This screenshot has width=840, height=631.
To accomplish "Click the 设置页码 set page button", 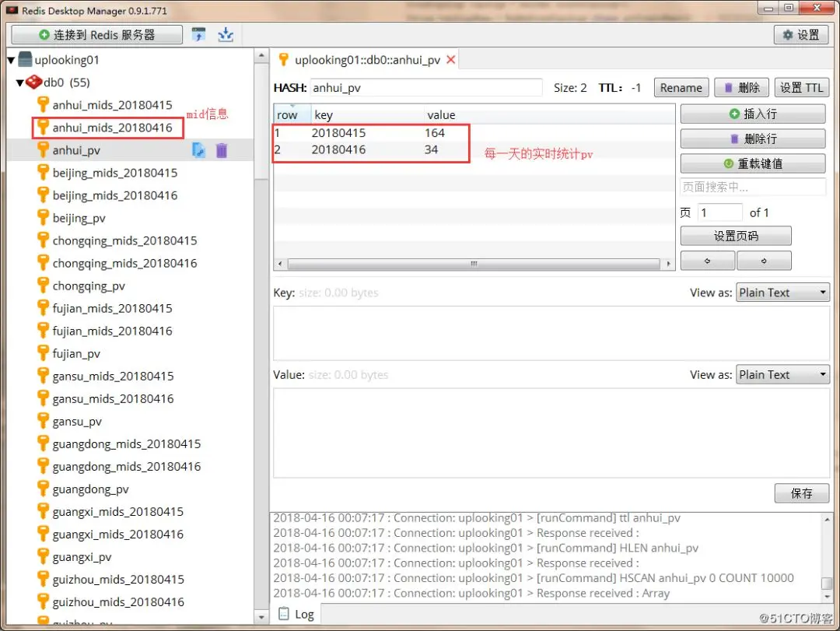I will pos(736,236).
